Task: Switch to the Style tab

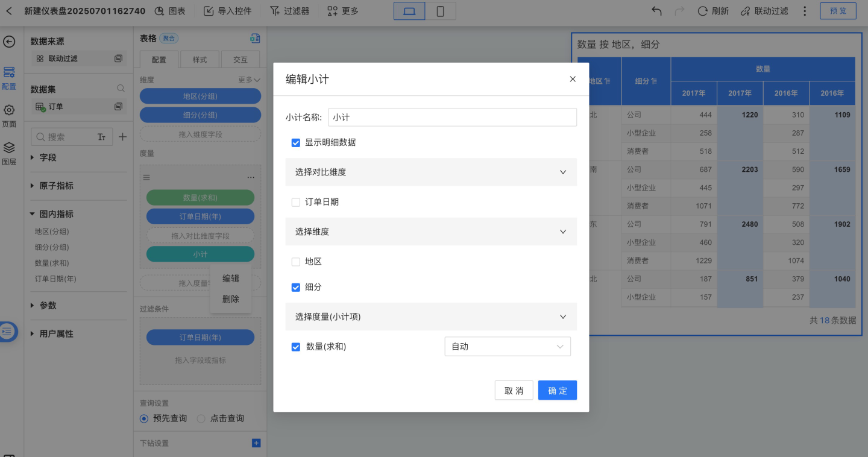Action: pyautogui.click(x=200, y=60)
